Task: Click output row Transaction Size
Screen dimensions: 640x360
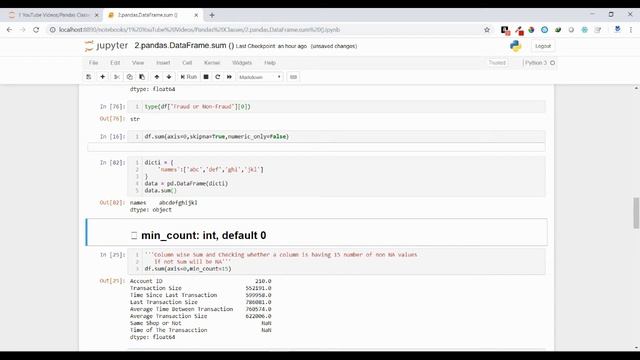Action: coord(200,288)
